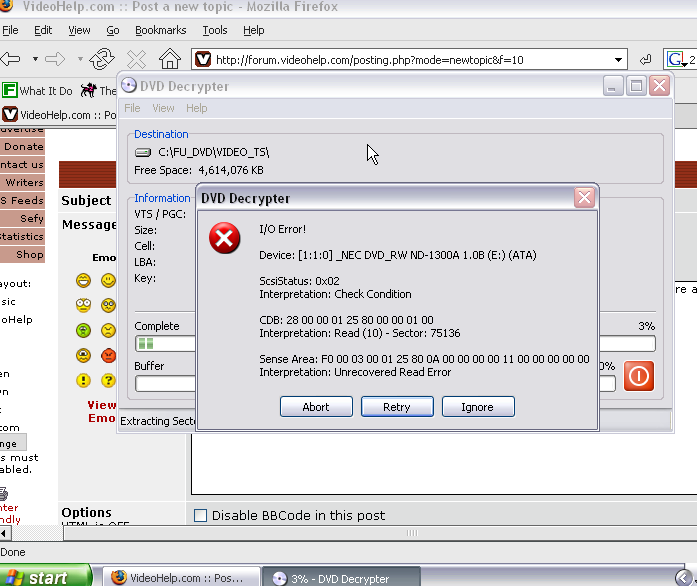Insert sad yellow emoticon

108,330
